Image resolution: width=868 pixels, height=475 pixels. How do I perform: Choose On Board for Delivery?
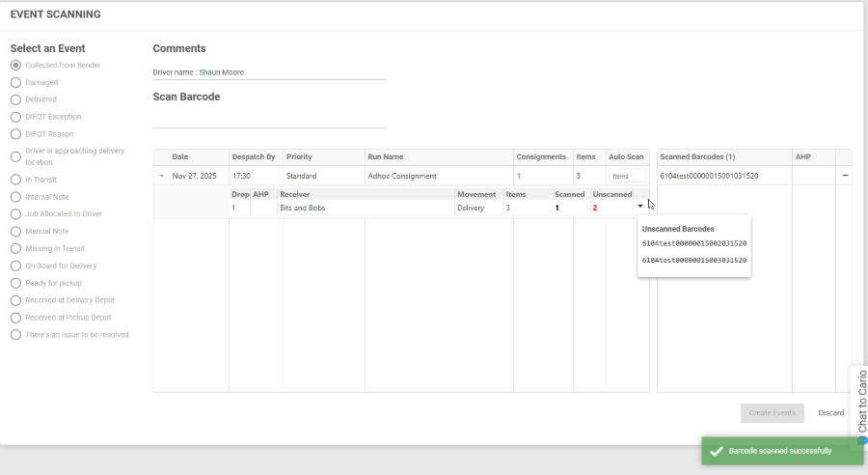click(15, 265)
